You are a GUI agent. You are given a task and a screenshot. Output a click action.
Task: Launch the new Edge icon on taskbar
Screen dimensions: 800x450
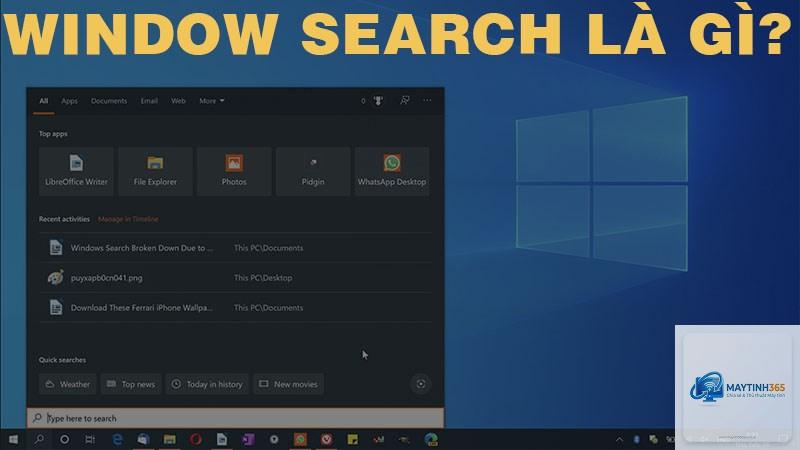pos(431,439)
